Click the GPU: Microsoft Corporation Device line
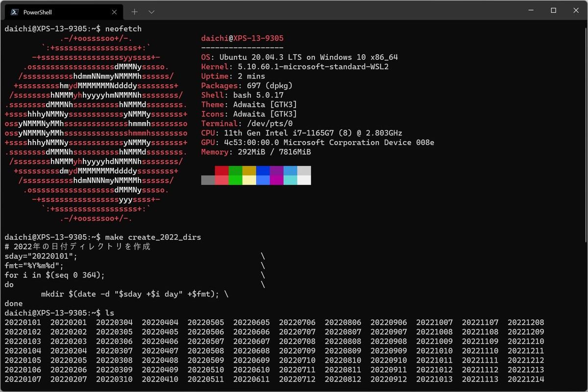The image size is (588, 392). [x=318, y=142]
